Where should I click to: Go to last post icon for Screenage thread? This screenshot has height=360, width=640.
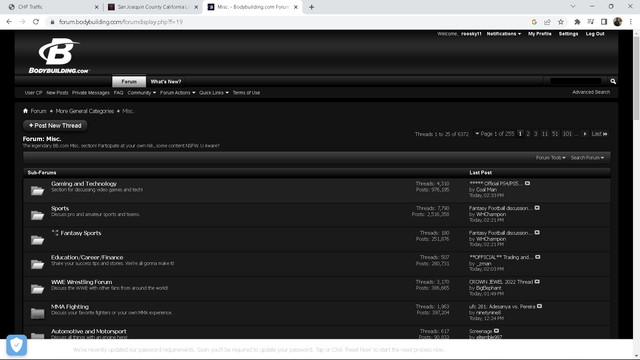(496, 331)
